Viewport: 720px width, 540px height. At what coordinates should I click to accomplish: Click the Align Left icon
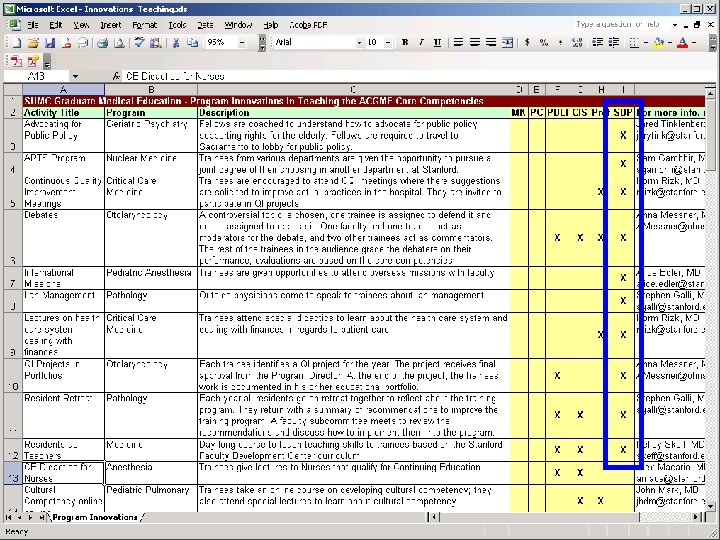[458, 43]
